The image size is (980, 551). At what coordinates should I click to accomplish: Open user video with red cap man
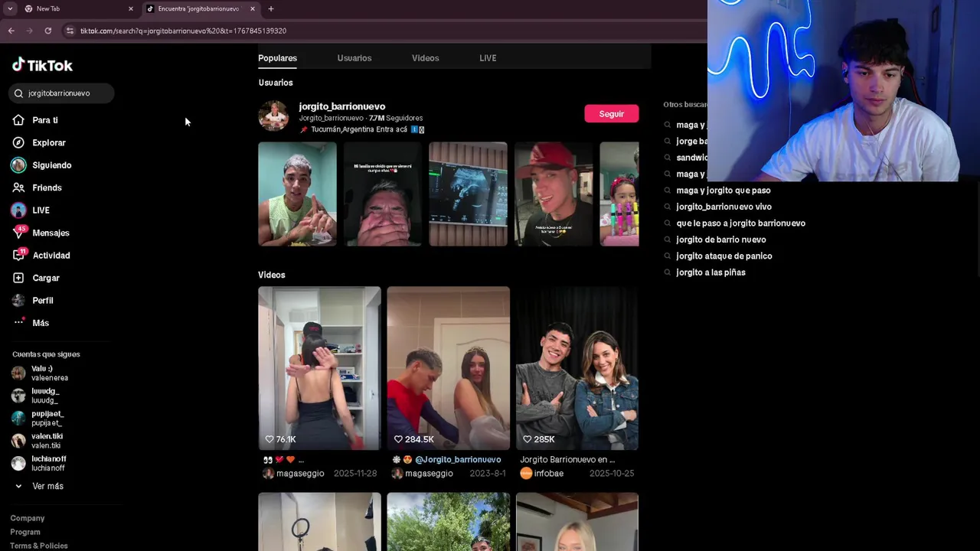point(553,194)
